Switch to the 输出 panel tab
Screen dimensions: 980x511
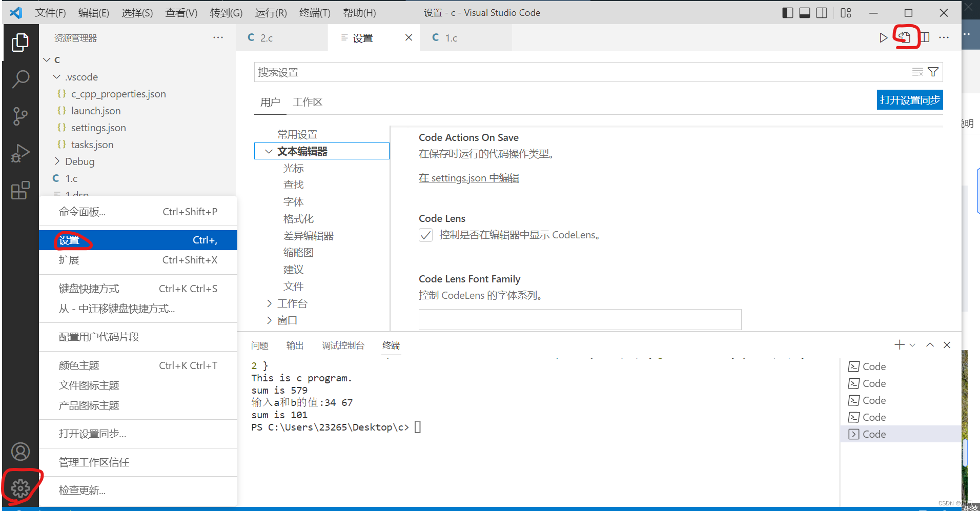pos(295,345)
